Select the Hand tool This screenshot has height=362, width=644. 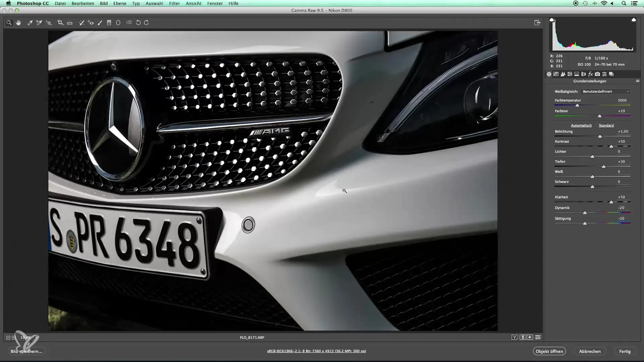tap(18, 23)
